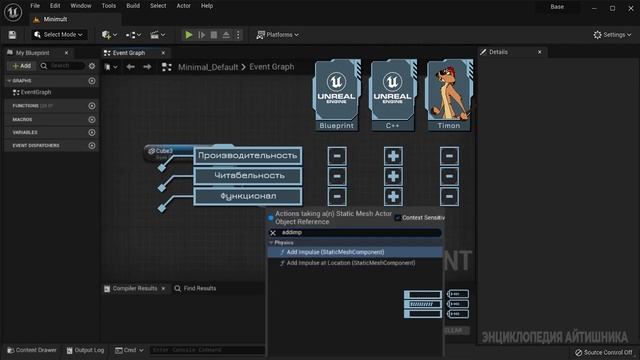Viewport: 640px width, 360px height.
Task: Stop the play session
Action: pyautogui.click(x=214, y=35)
